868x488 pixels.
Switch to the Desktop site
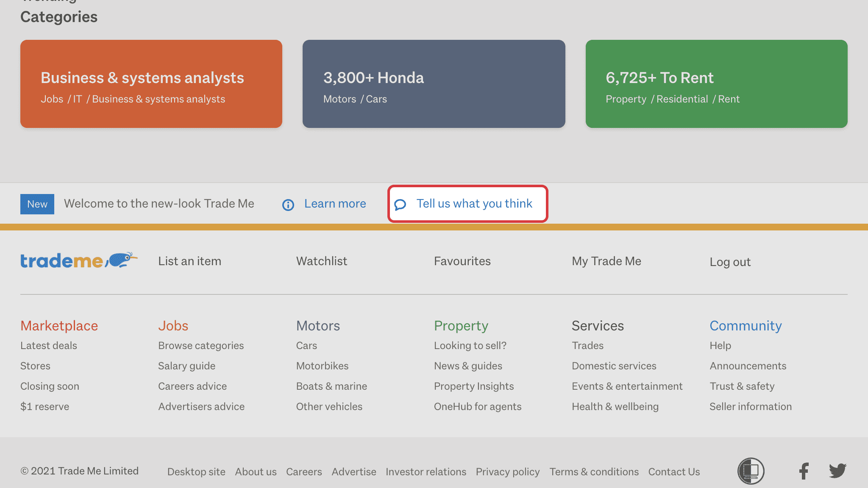tap(196, 471)
